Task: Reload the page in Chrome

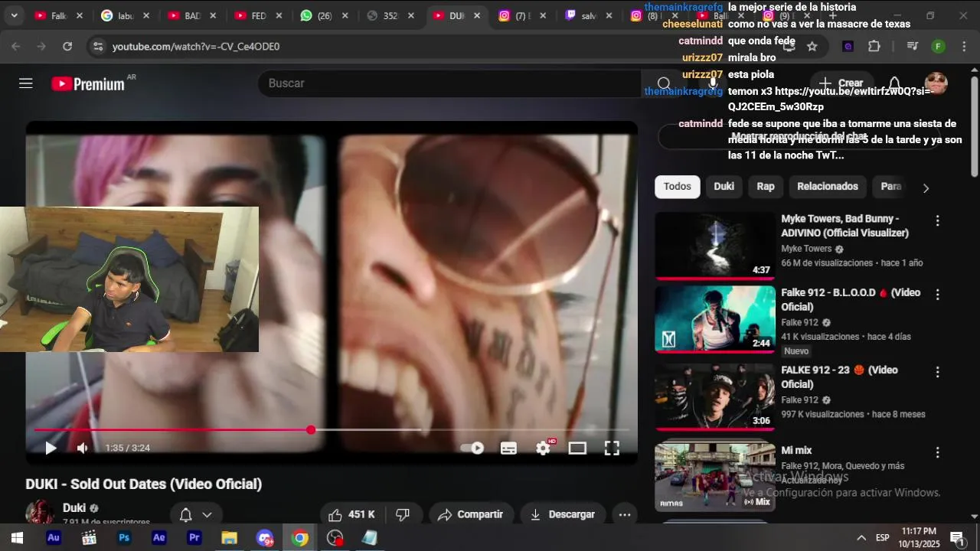Action: coord(67,47)
